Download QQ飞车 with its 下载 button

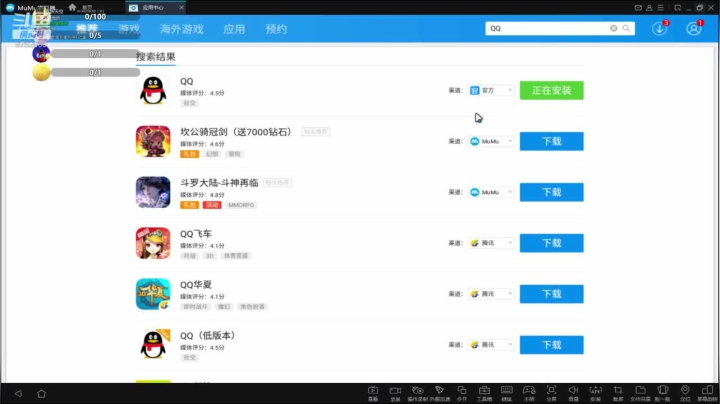point(551,243)
